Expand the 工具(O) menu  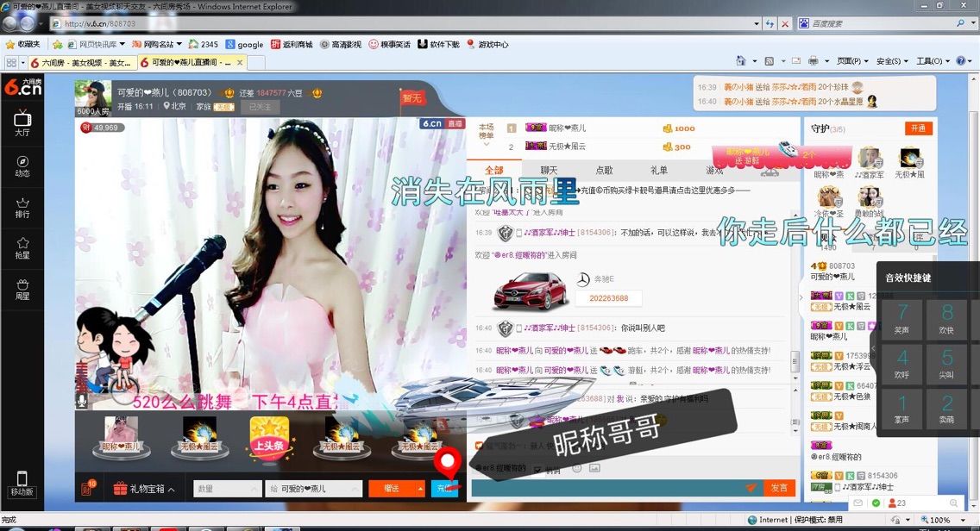(933, 61)
